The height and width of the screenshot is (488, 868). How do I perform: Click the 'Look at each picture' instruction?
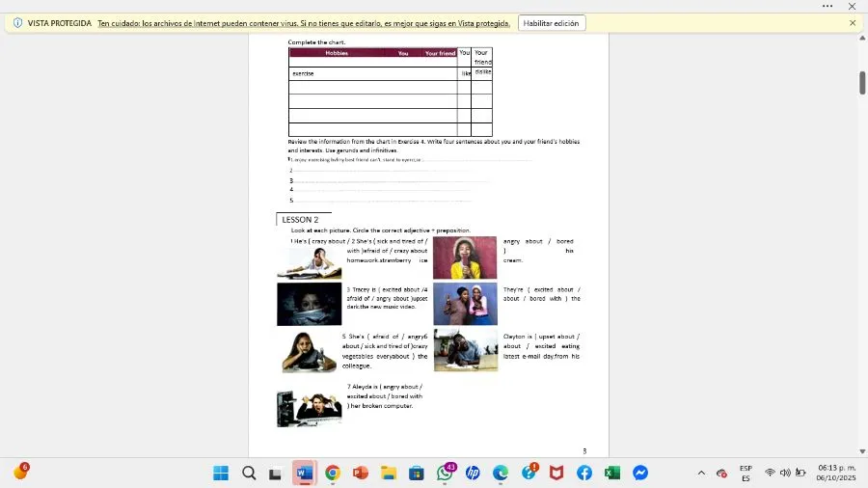coord(381,230)
